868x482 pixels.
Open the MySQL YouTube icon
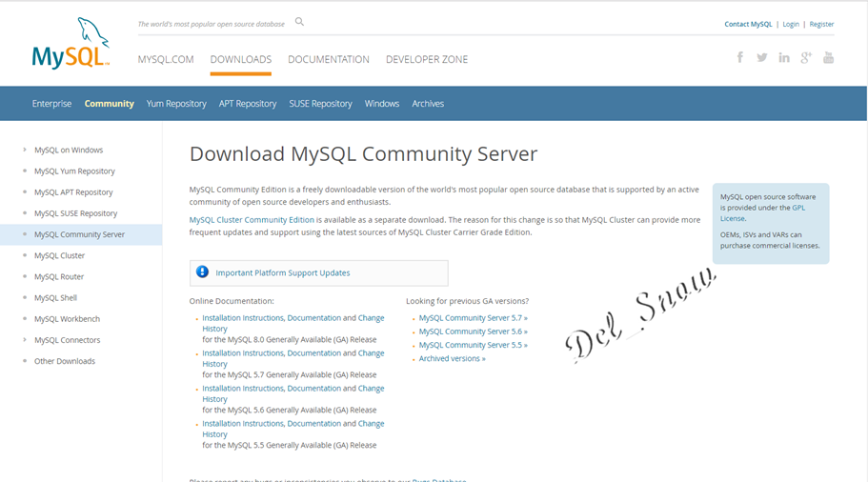pyautogui.click(x=828, y=57)
